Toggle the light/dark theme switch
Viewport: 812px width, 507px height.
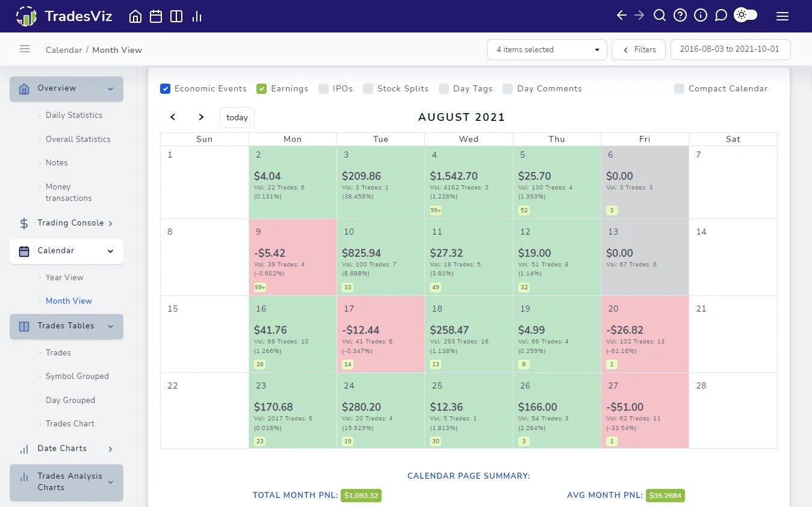(x=746, y=15)
